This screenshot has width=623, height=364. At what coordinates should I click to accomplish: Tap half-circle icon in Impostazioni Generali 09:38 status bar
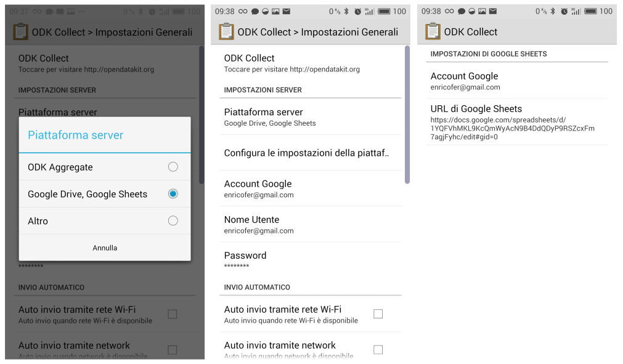(x=266, y=12)
